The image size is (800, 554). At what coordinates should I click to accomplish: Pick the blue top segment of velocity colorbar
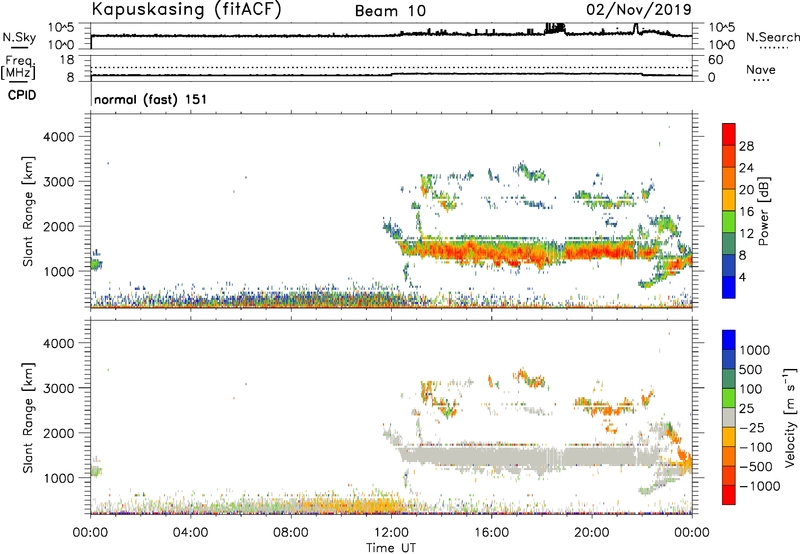click(x=729, y=340)
